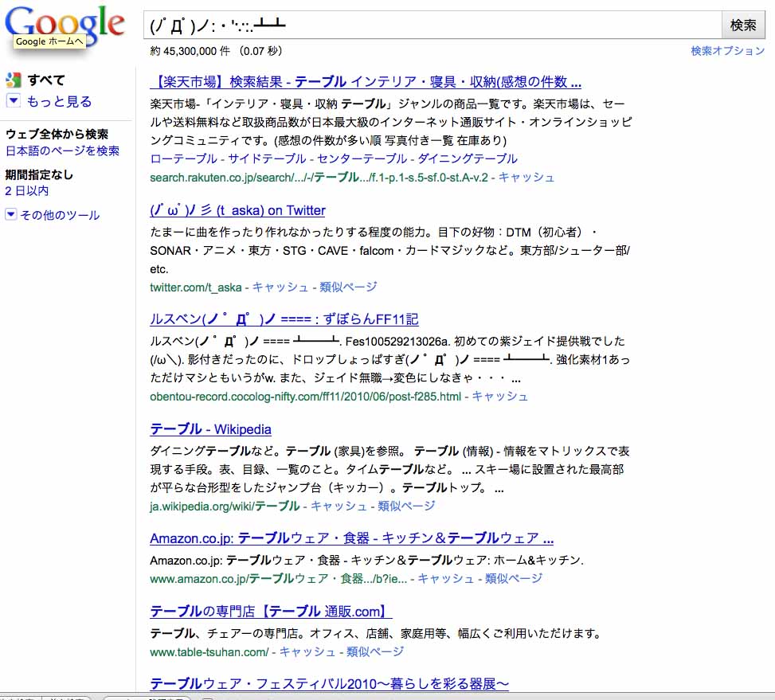Click the colorful すべて search icon
The height and width of the screenshot is (700, 775).
[14, 80]
